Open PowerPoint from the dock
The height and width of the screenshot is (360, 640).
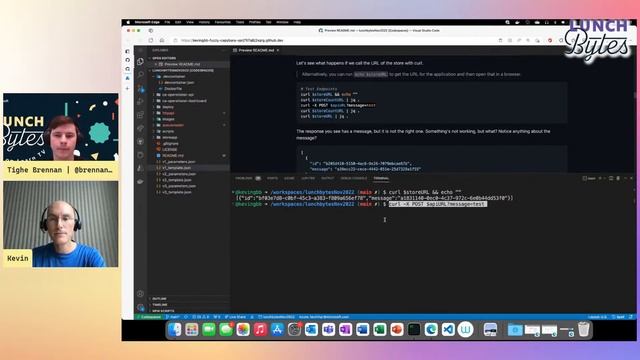[x=397, y=329]
